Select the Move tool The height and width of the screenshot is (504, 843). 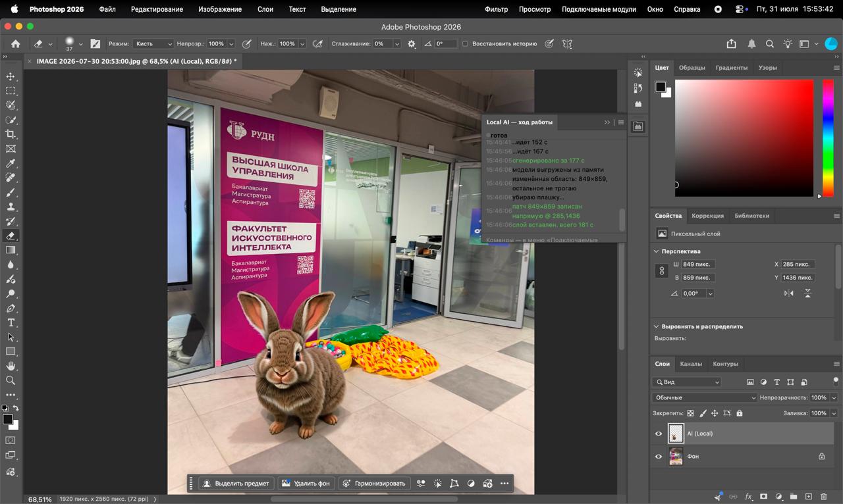click(x=11, y=76)
